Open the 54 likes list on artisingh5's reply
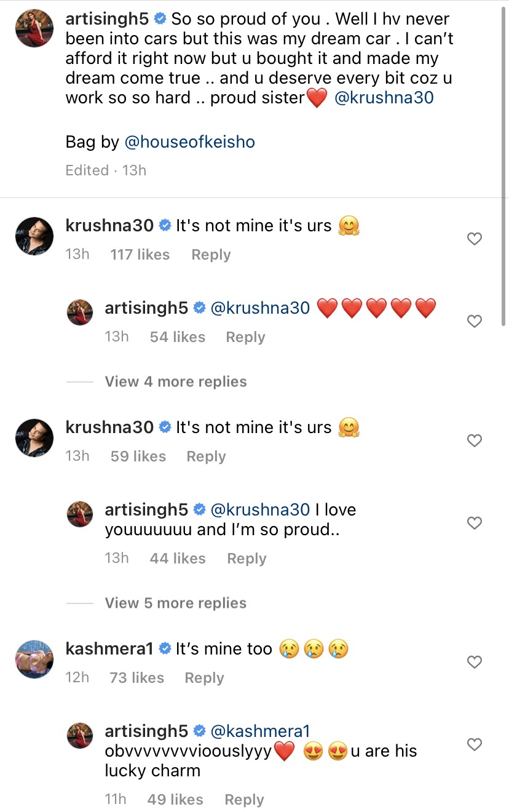This screenshot has height=812, width=509. [177, 336]
